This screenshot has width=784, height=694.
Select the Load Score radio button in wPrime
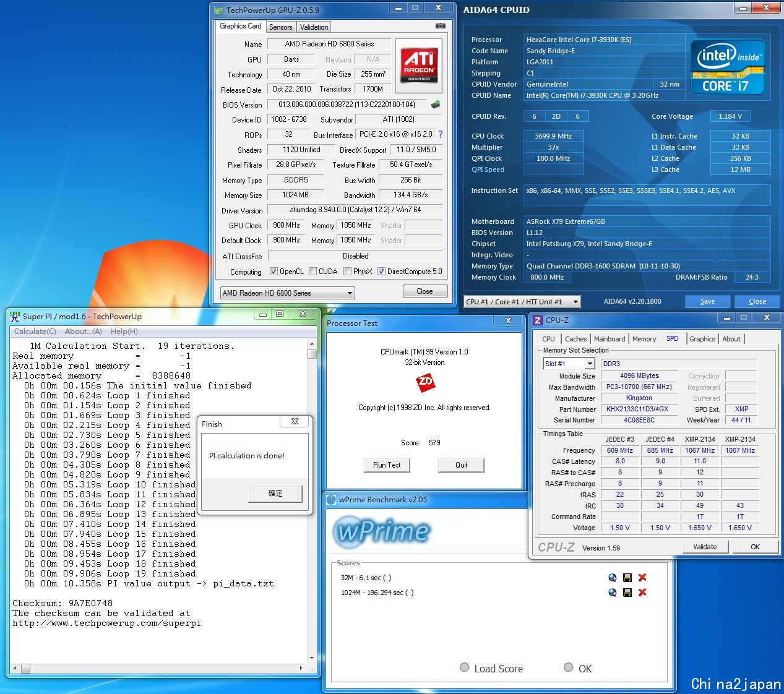pyautogui.click(x=465, y=667)
